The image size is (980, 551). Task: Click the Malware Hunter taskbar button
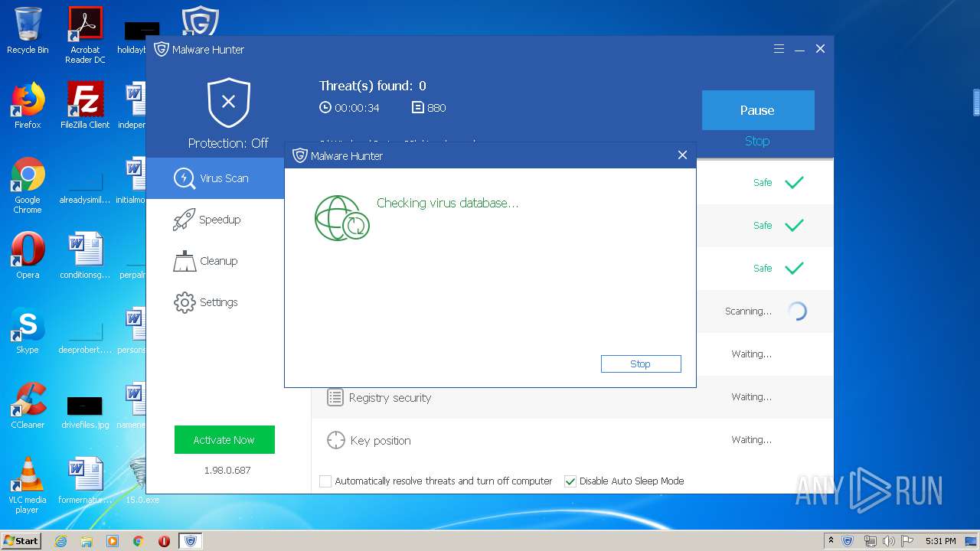pyautogui.click(x=191, y=541)
